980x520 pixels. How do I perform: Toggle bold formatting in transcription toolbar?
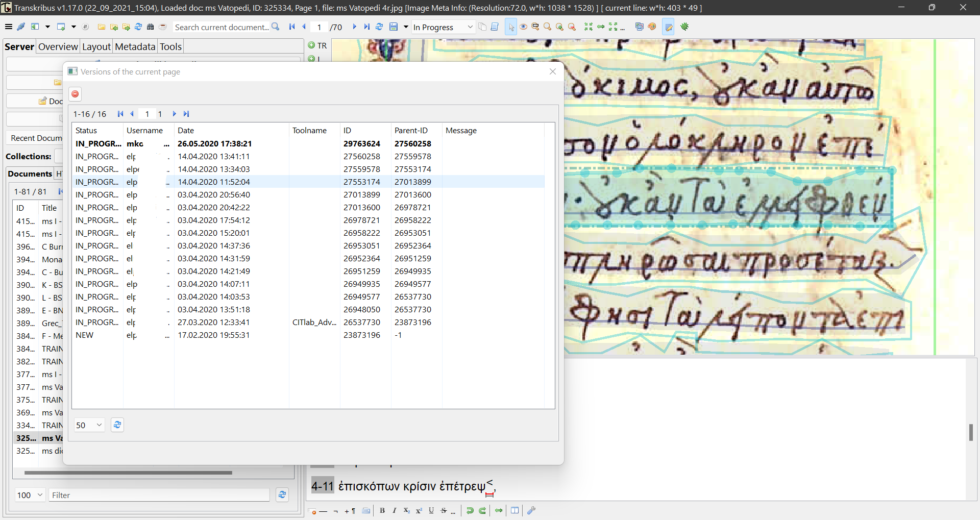tap(382, 510)
